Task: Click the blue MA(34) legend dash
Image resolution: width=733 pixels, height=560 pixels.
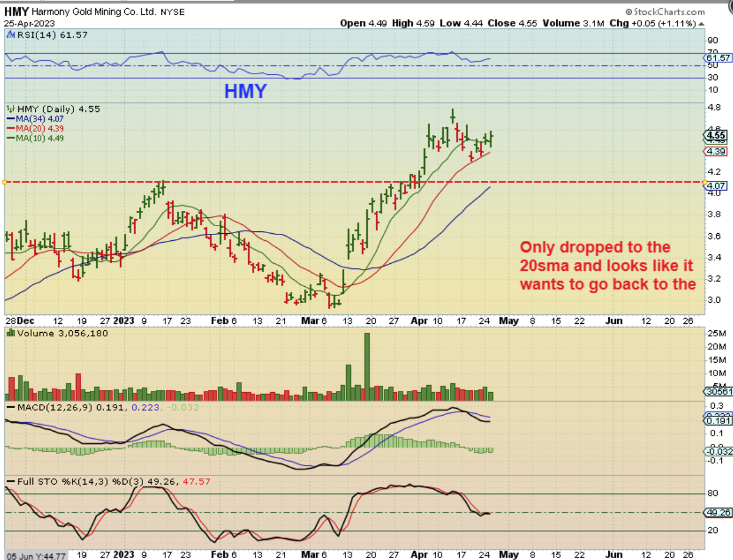Action: tap(10, 119)
